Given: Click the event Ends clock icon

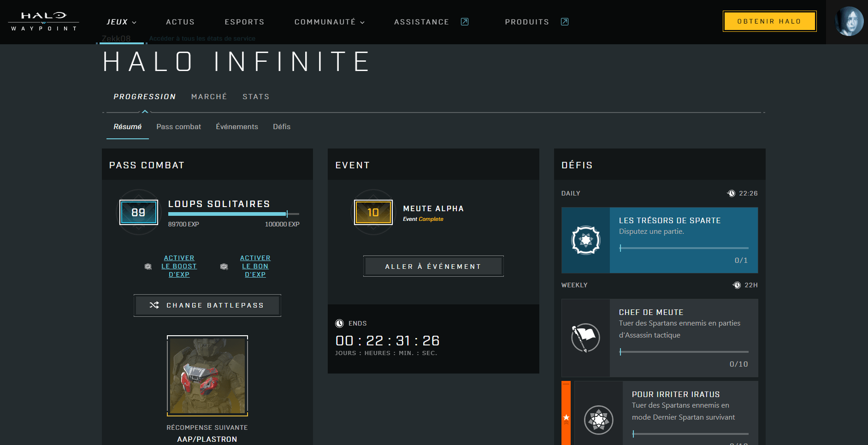Looking at the screenshot, I should [340, 323].
